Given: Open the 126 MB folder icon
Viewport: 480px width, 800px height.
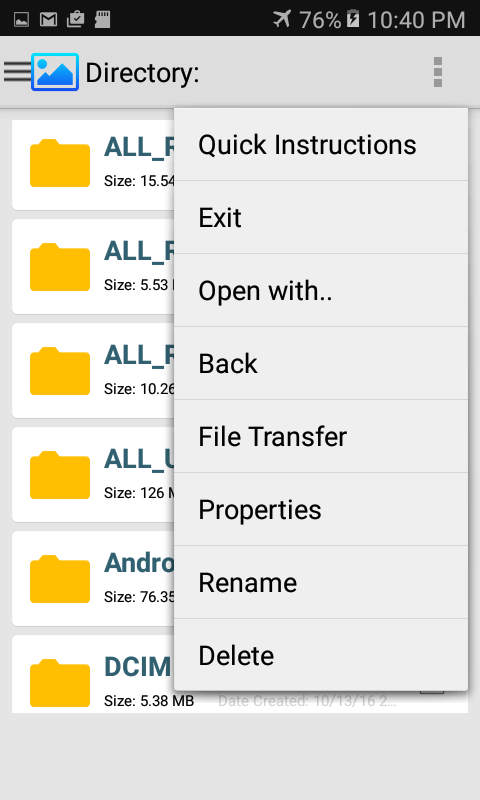Looking at the screenshot, I should 60,475.
